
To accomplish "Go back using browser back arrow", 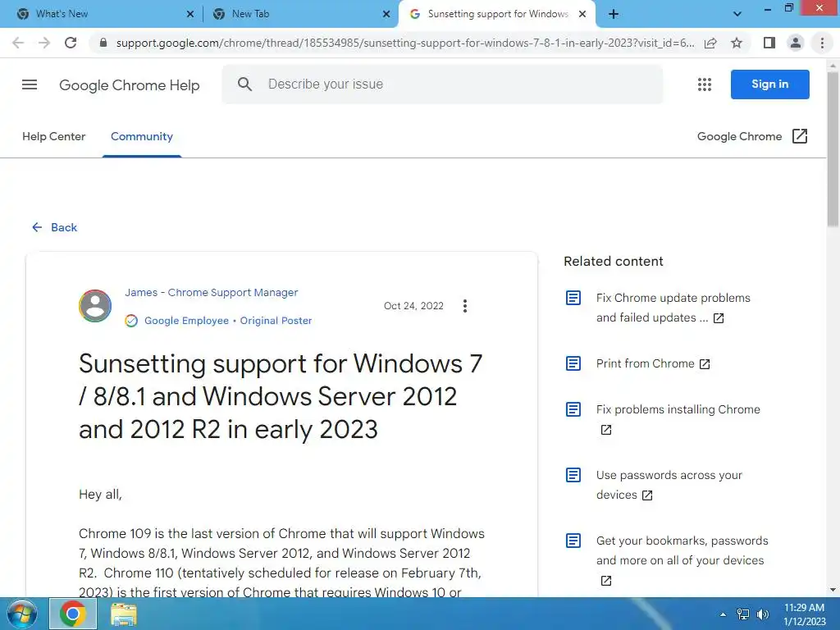I will pos(18,43).
